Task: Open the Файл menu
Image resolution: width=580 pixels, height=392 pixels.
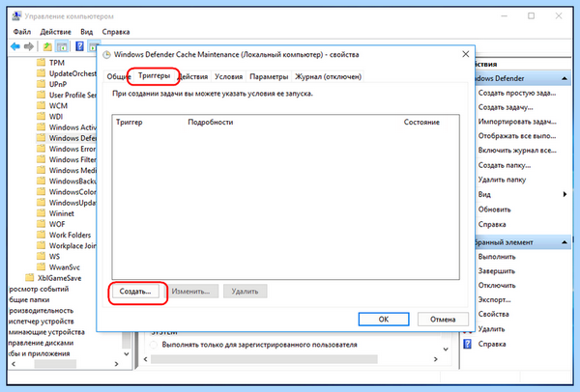Action: (22, 32)
